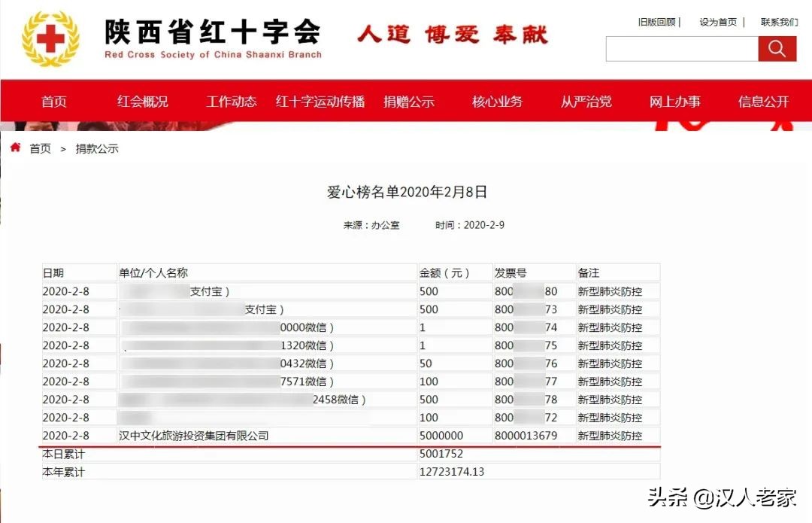Open the 工作动态 navigation menu
The image size is (812, 523).
pos(230,101)
